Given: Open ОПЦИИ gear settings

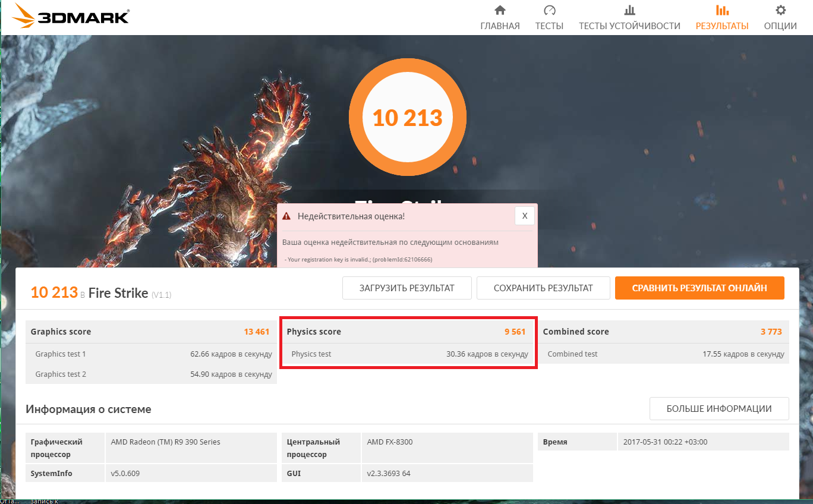Looking at the screenshot, I should click(x=780, y=18).
